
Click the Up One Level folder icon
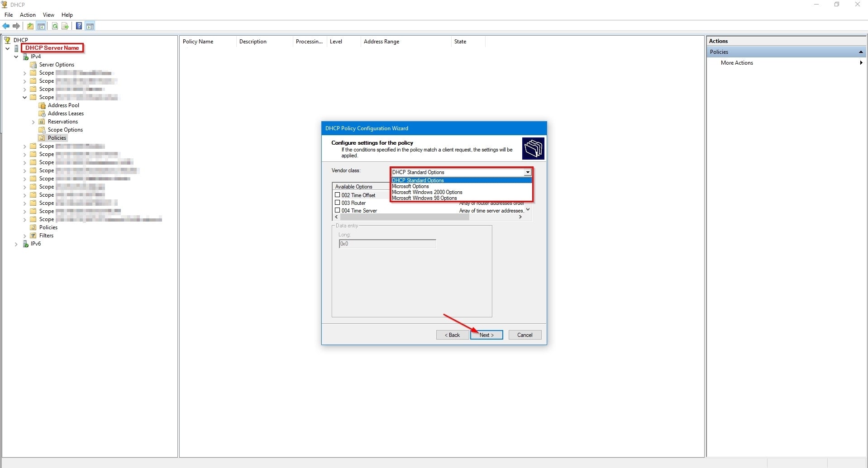click(30, 26)
